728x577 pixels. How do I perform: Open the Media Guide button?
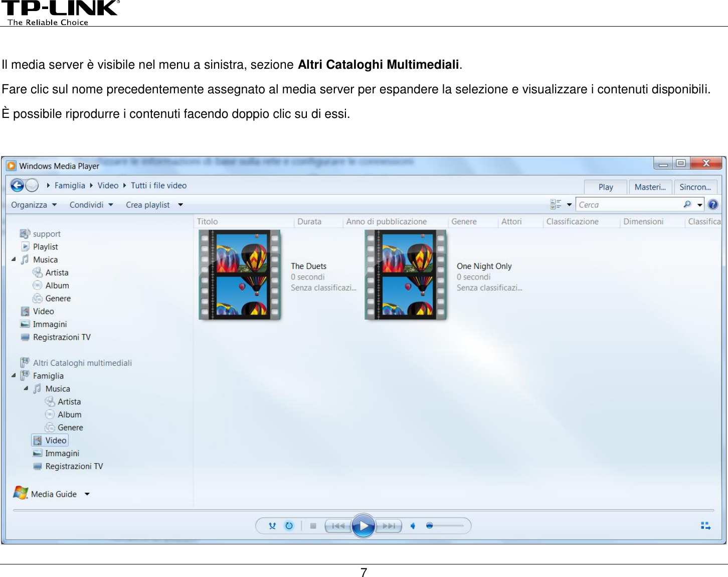coord(45,494)
